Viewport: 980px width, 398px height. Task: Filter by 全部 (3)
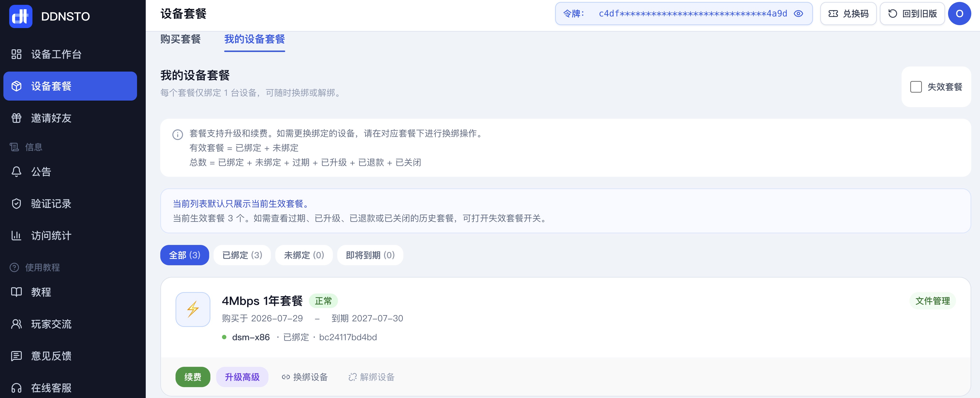point(184,255)
